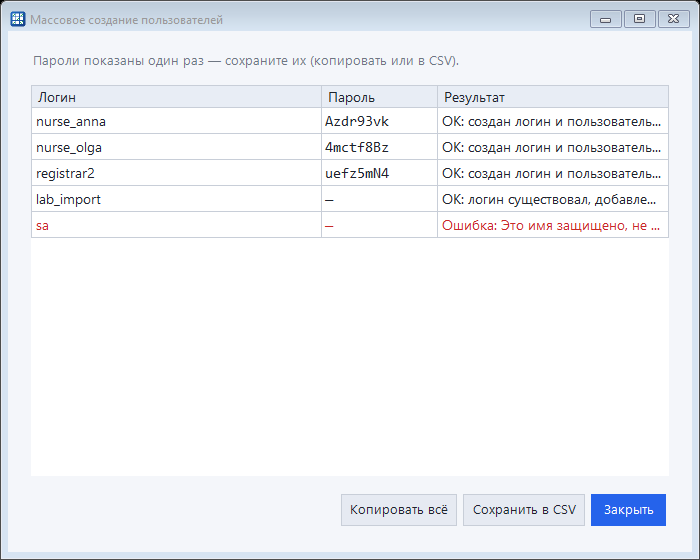Click the red Ошибка result for sa

click(553, 225)
